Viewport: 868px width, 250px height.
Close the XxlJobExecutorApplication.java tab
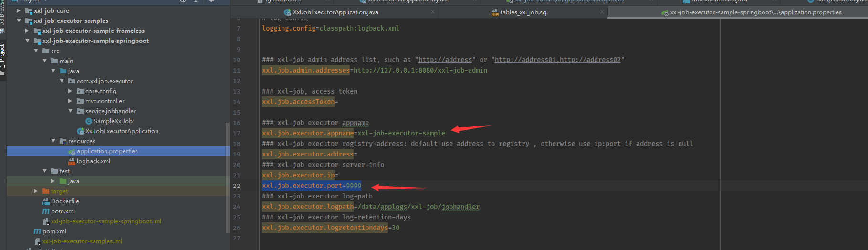433,12
